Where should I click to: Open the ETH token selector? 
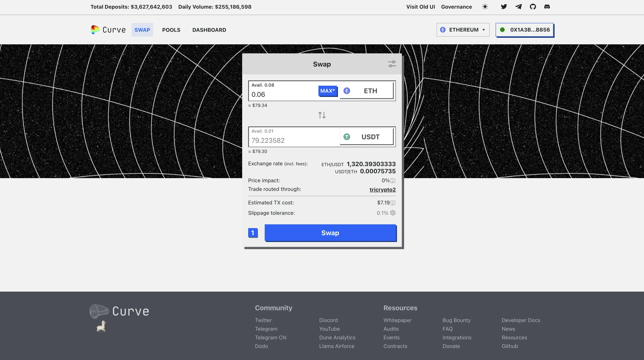[x=367, y=91]
